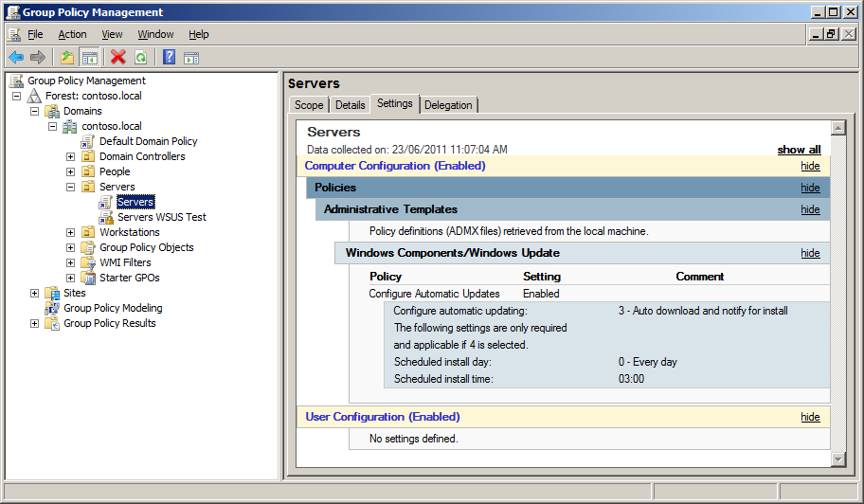Image resolution: width=864 pixels, height=504 pixels.
Task: Switch to the Scope tab
Action: pos(309,105)
